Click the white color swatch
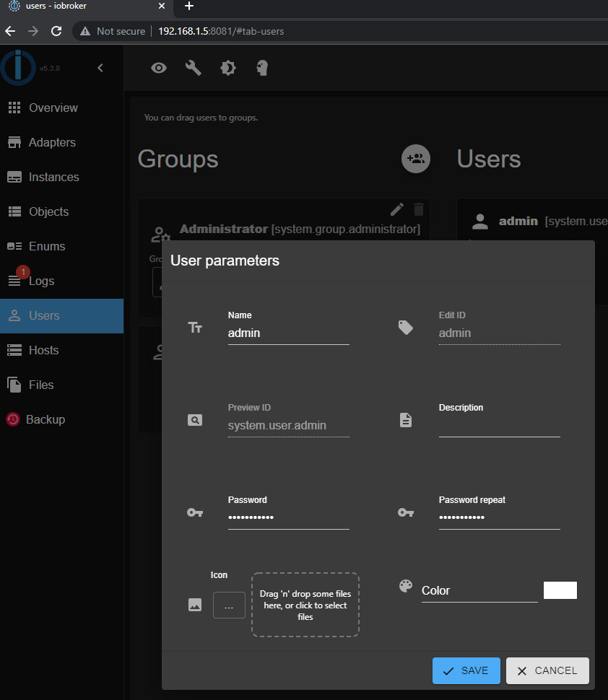The height and width of the screenshot is (700, 608). (x=560, y=590)
